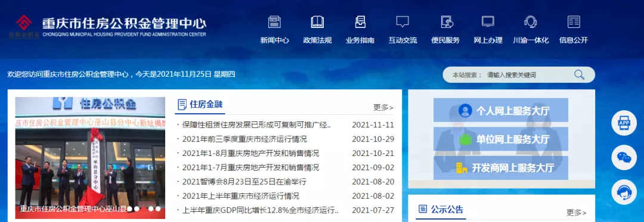Open the 网上办理 menu label
The height and width of the screenshot is (222, 644).
point(488,40)
